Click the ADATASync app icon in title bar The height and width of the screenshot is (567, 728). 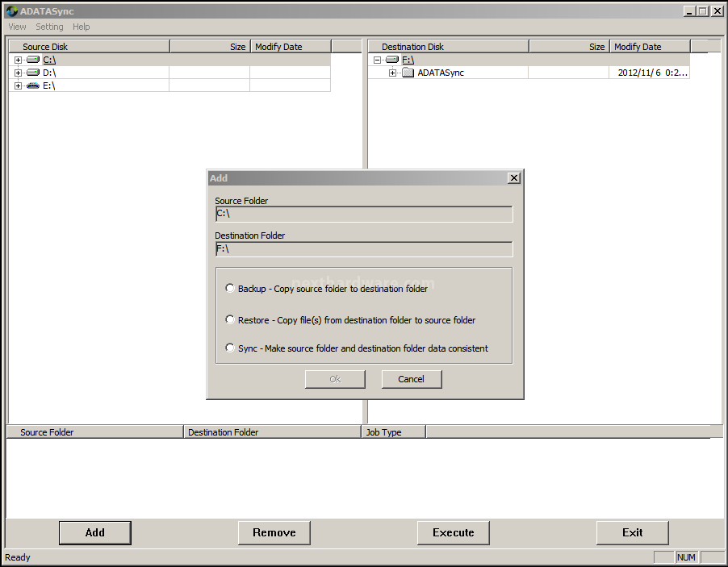[x=11, y=10]
